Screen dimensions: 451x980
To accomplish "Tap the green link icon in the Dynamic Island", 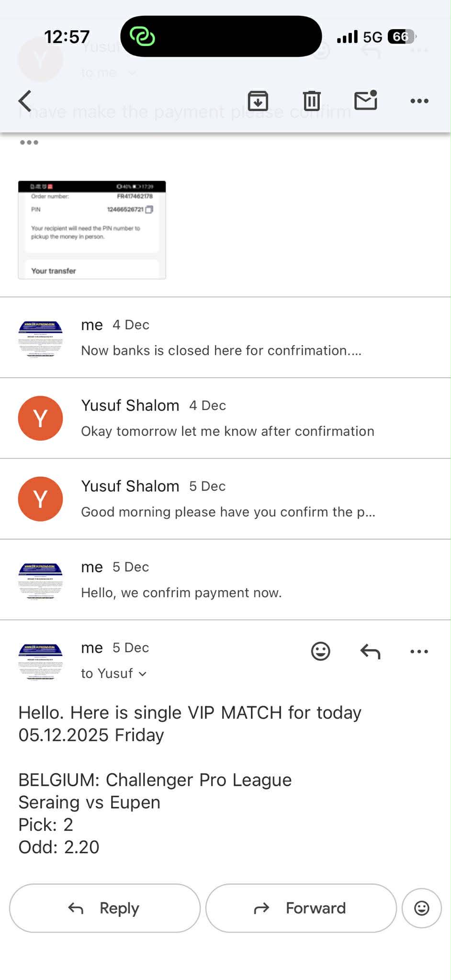I will [x=142, y=36].
